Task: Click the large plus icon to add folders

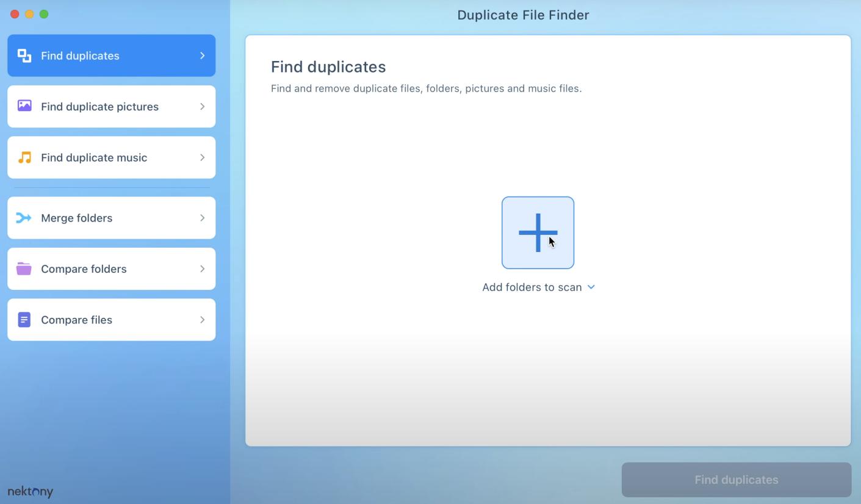Action: (538, 232)
